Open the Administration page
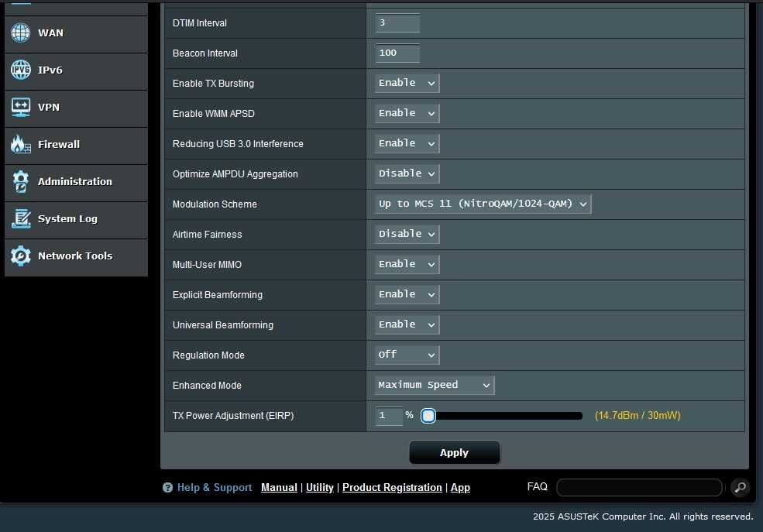Screen dimensions: 763x532 coord(76,182)
